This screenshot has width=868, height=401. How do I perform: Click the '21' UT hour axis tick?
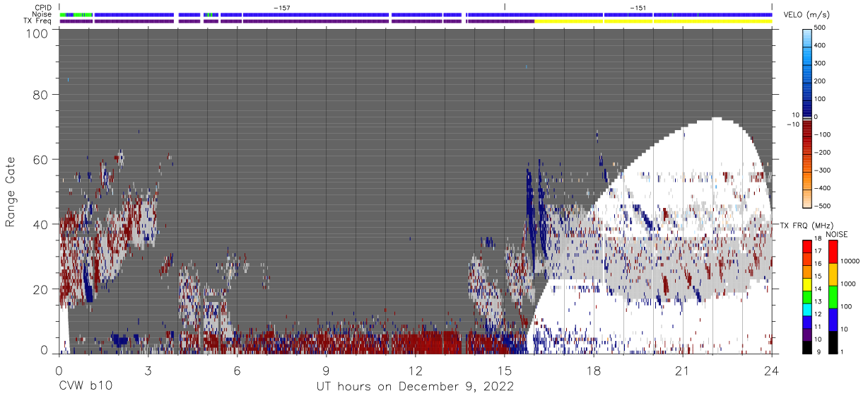click(x=683, y=370)
